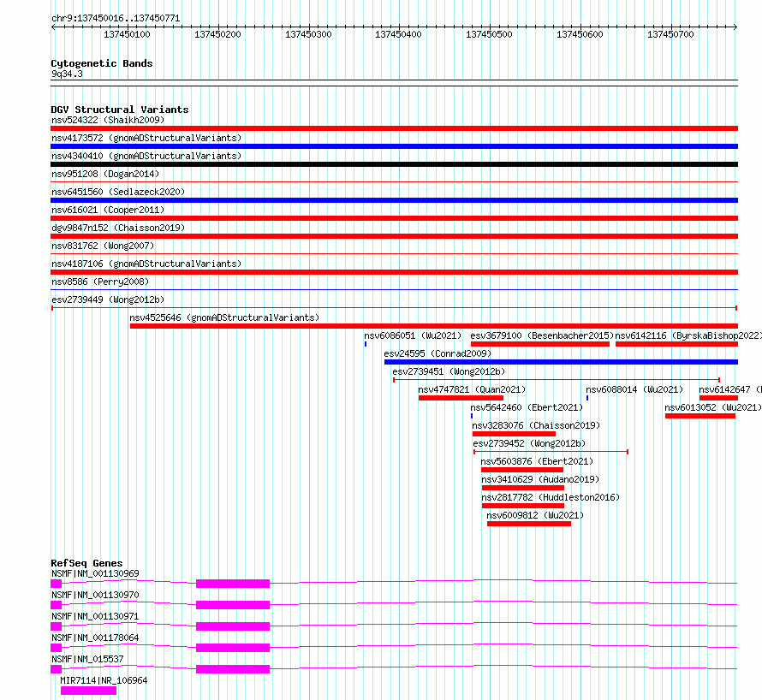The height and width of the screenshot is (700, 762).
Task: Click ruler position 137450100
Action: (127, 34)
